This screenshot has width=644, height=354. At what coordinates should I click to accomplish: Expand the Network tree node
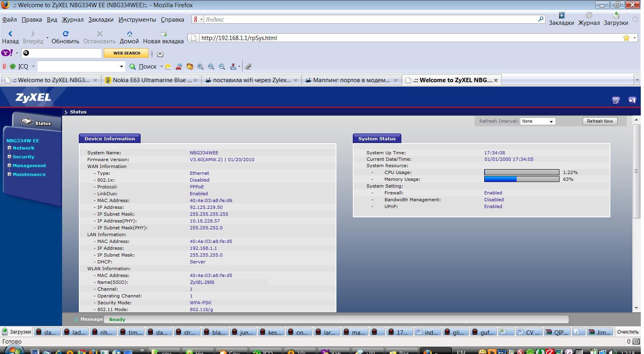9,148
